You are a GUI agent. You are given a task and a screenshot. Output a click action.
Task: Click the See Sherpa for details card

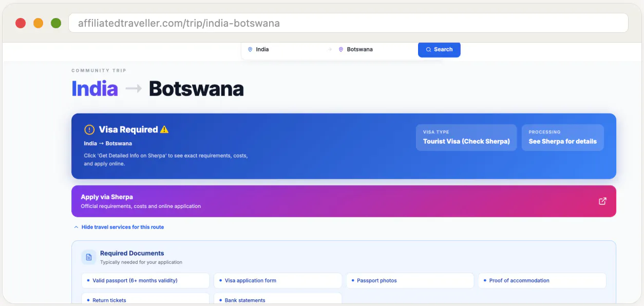click(x=563, y=138)
